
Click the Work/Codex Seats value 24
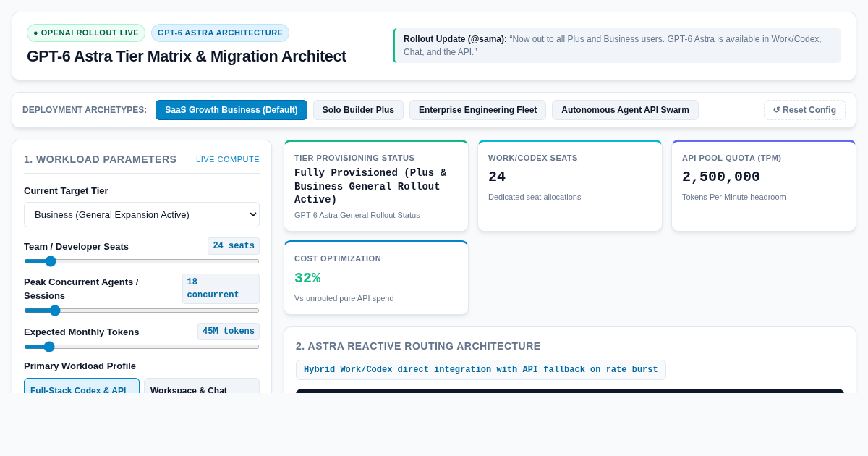(497, 177)
